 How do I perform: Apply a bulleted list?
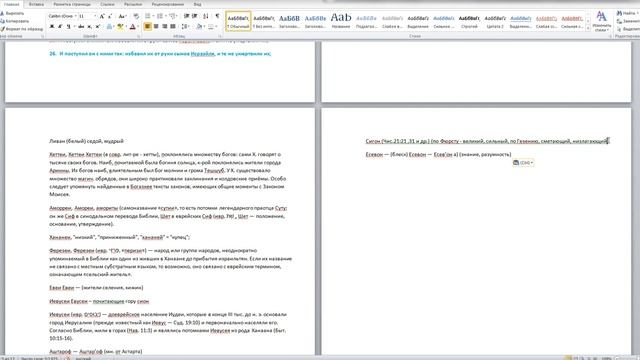pos(148,16)
